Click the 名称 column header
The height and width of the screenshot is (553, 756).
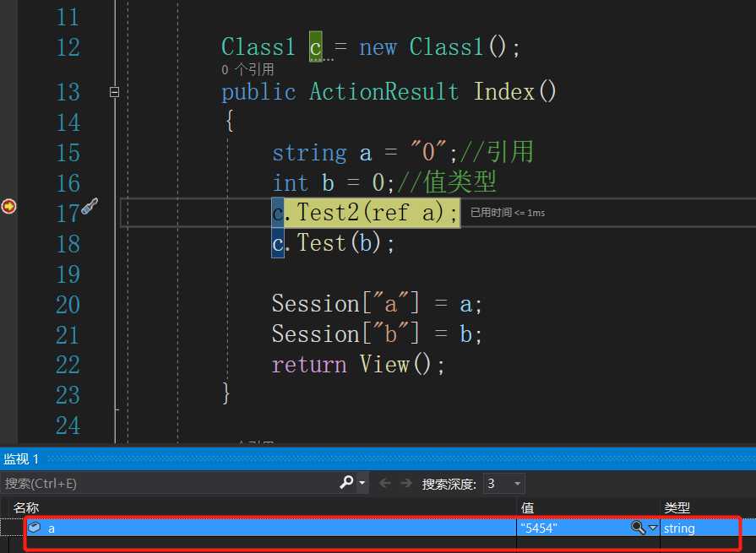[26, 507]
